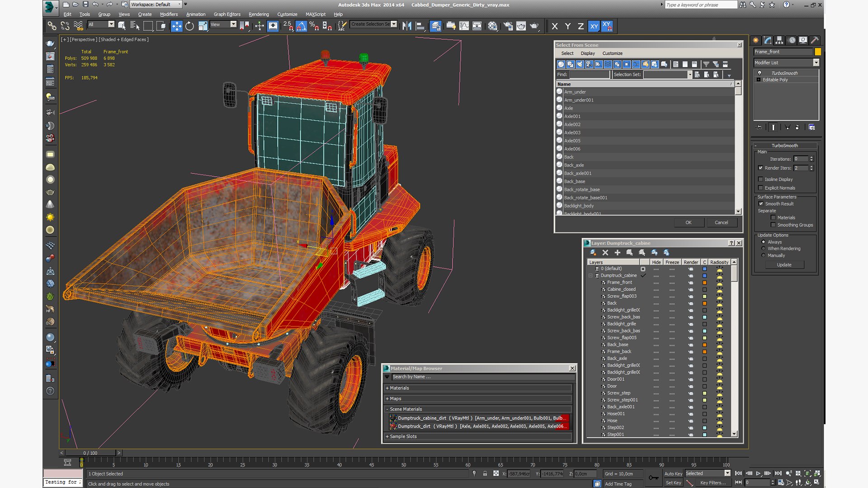Select the When Rendering radio option
Image resolution: width=868 pixels, height=488 pixels.
pyautogui.click(x=764, y=249)
